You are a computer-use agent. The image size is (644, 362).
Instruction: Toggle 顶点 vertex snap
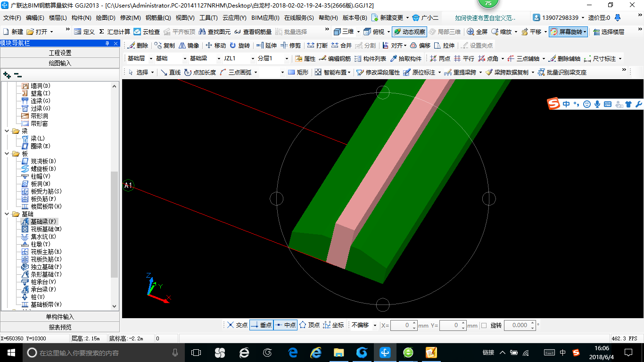309,325
